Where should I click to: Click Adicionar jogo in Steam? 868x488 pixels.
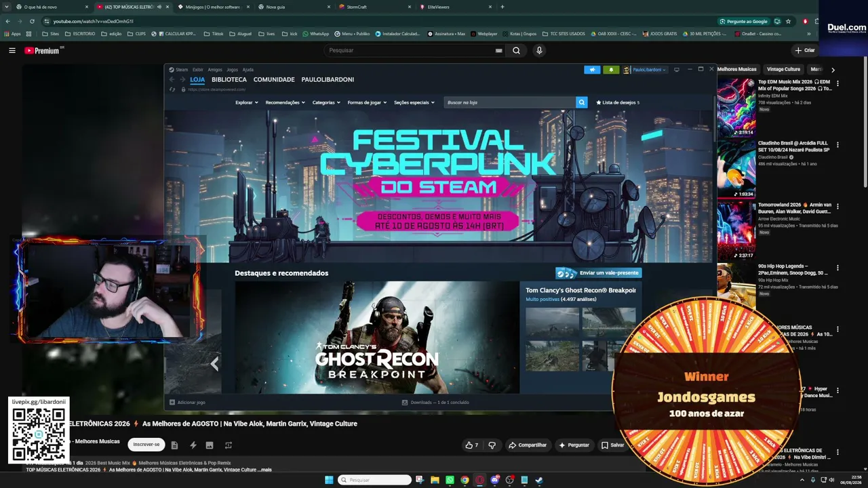pyautogui.click(x=187, y=403)
